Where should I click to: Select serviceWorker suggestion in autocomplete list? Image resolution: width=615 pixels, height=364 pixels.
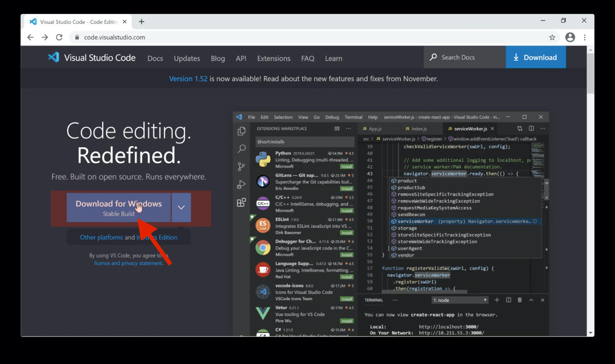coord(465,221)
